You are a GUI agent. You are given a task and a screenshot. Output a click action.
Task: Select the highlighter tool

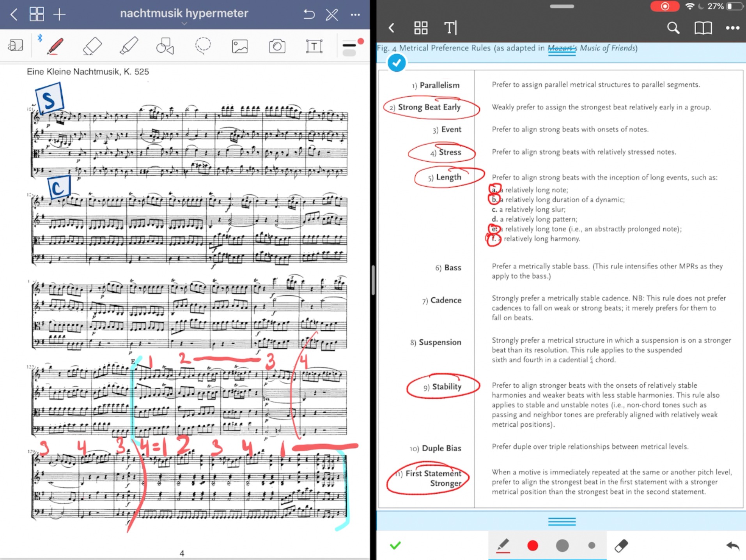pos(129,46)
